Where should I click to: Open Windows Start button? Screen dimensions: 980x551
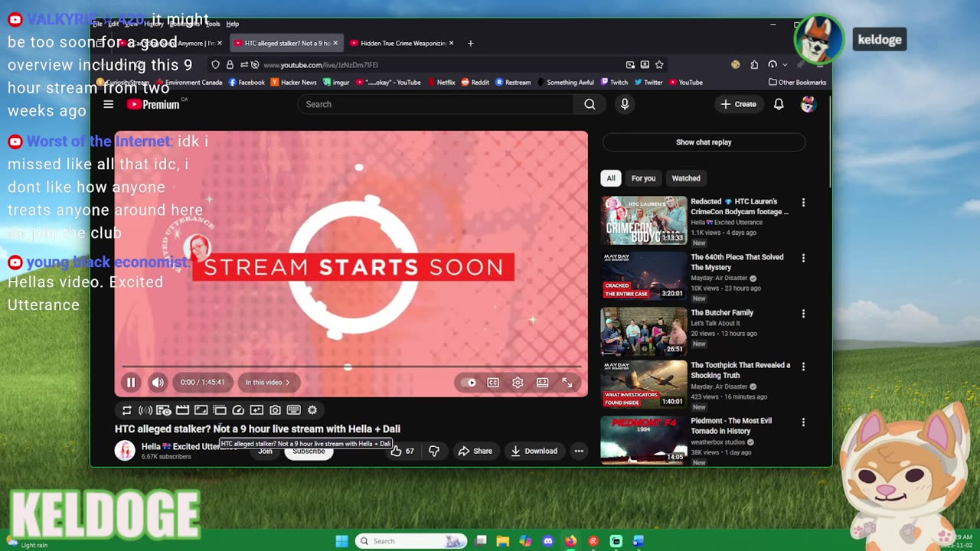[341, 541]
